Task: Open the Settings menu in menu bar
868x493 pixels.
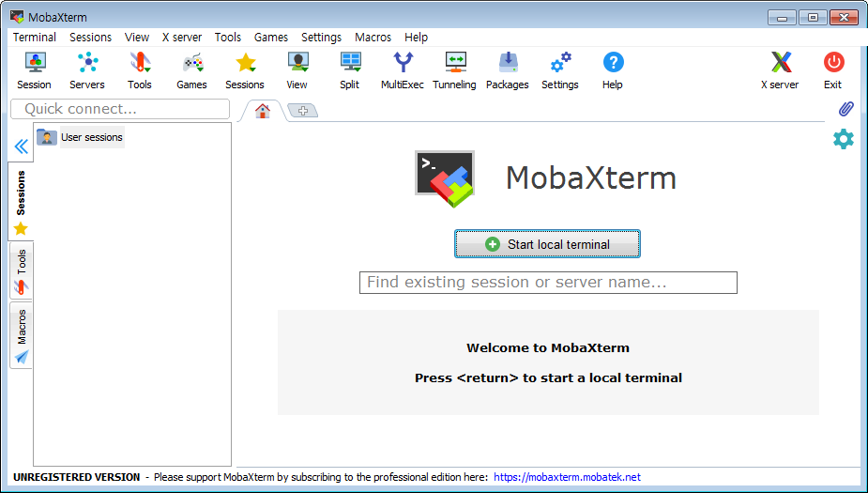Action: click(x=321, y=38)
